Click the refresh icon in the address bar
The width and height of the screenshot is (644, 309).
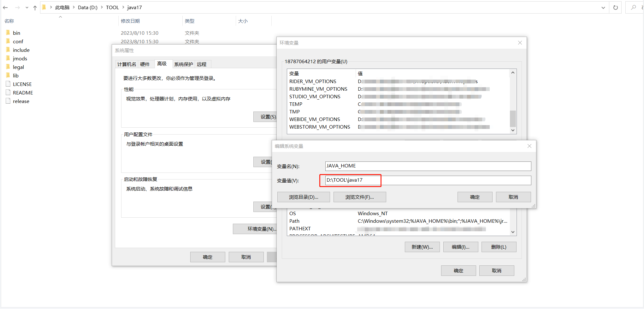(x=615, y=7)
